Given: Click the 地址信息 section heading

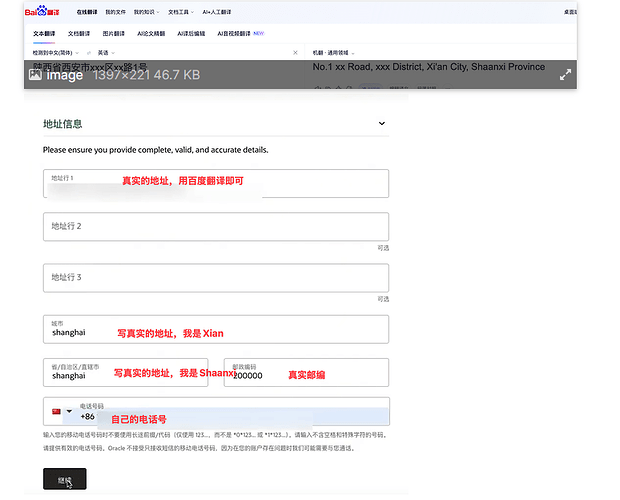Looking at the screenshot, I should point(62,124).
